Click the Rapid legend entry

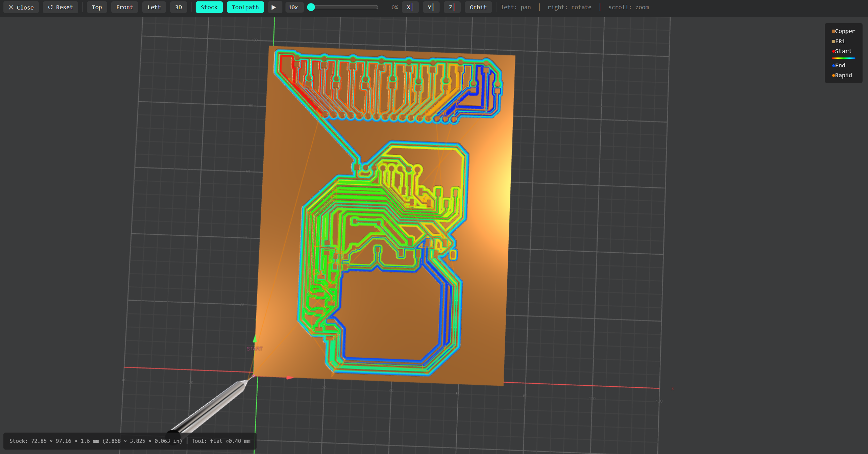coord(842,75)
